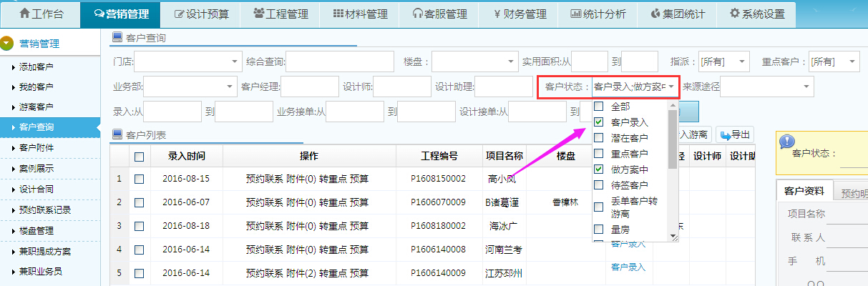Tick the 全部 checkbox in status list
868x286 pixels.
point(598,107)
